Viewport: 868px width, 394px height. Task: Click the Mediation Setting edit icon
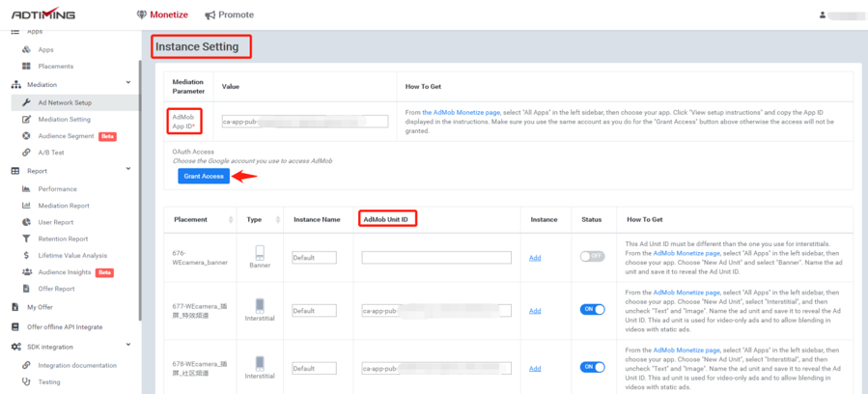coord(26,120)
